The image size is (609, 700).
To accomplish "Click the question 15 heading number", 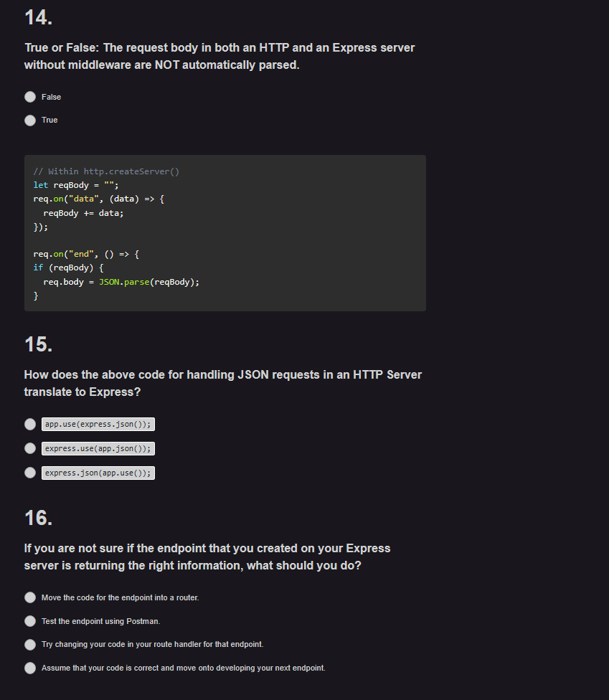I will pyautogui.click(x=37, y=344).
